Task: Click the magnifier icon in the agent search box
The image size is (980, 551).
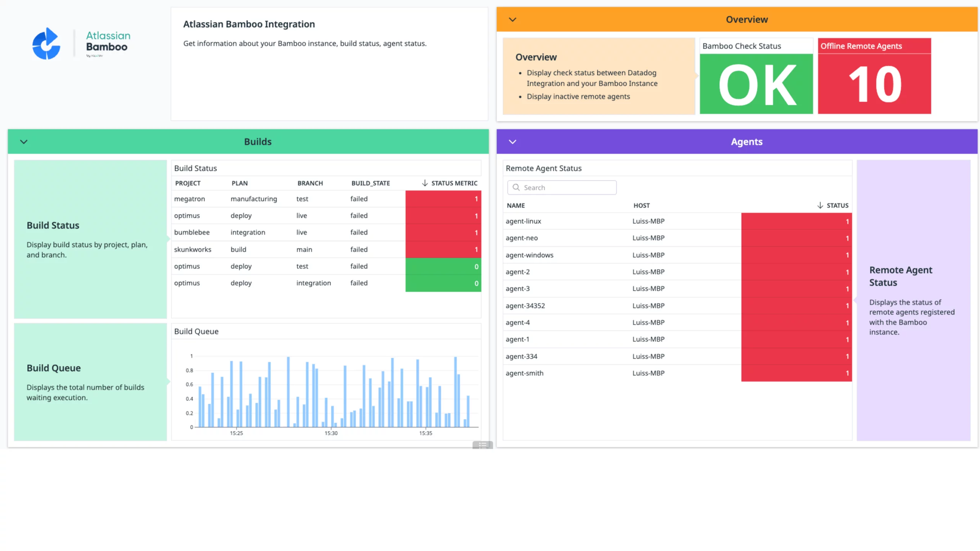Action: coord(516,187)
